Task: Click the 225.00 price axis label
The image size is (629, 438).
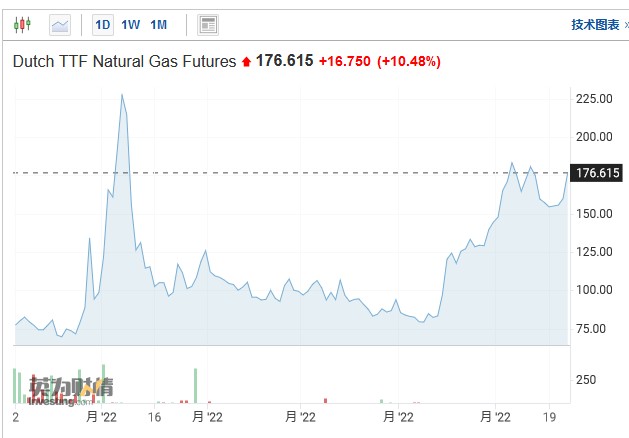Action: 593,98
